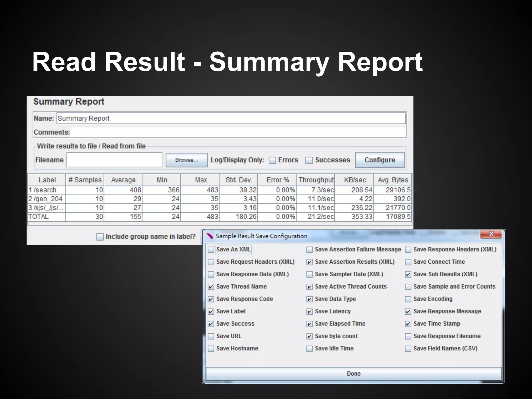Click the '21.2/sec' throughput cell
Image resolution: width=532 pixels, height=399 pixels.
(x=316, y=217)
